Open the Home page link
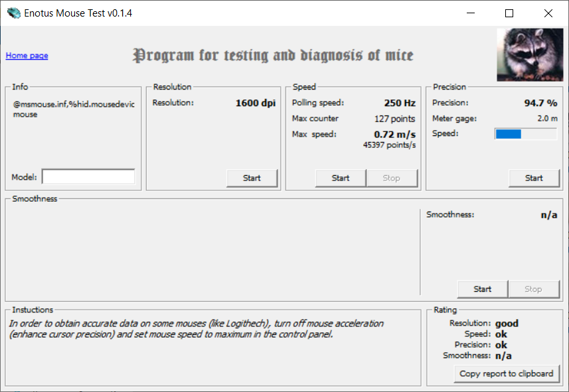 pos(27,56)
